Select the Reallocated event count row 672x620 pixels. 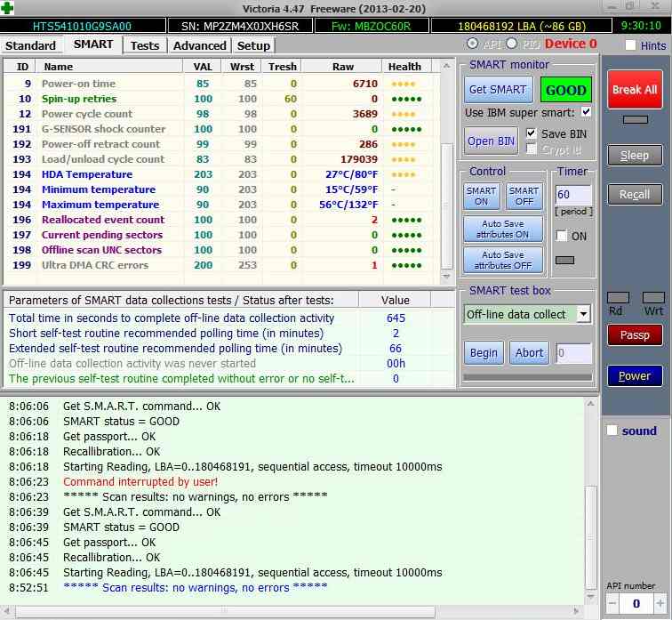click(x=103, y=220)
